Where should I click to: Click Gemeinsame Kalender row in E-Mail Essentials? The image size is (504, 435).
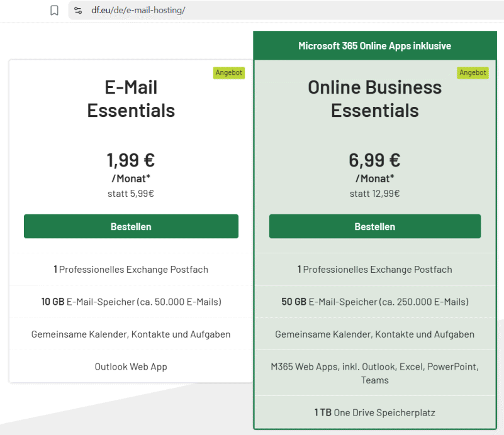tap(131, 334)
